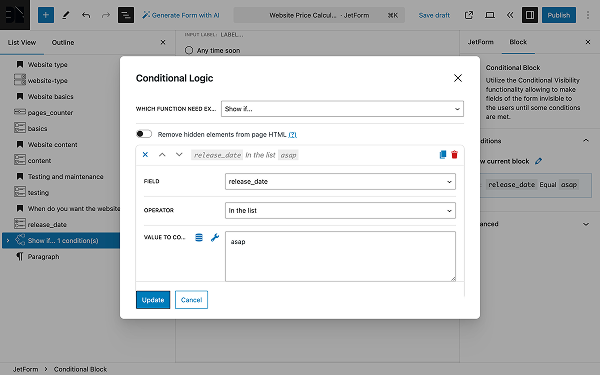The height and width of the screenshot is (375, 600).
Task: Close the Conditional Logic dialog
Action: (x=458, y=78)
